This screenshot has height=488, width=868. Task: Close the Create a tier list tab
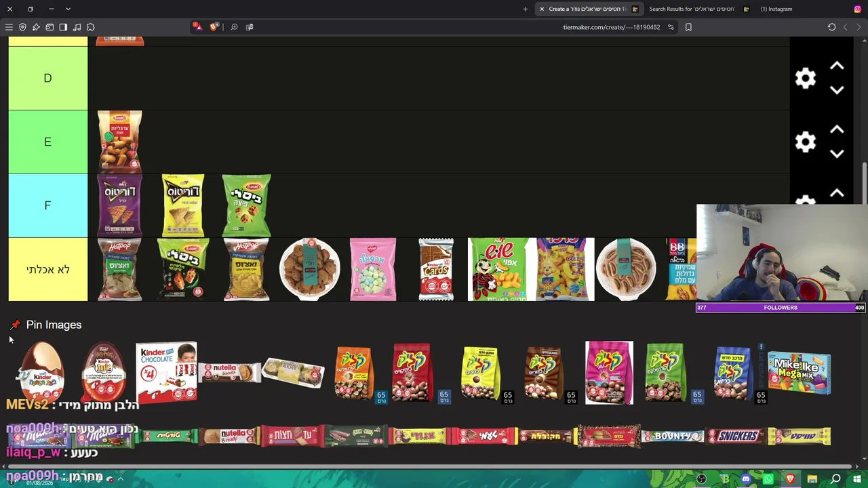click(x=542, y=9)
